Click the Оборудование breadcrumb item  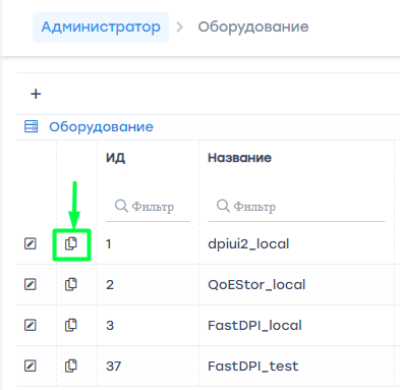(253, 27)
